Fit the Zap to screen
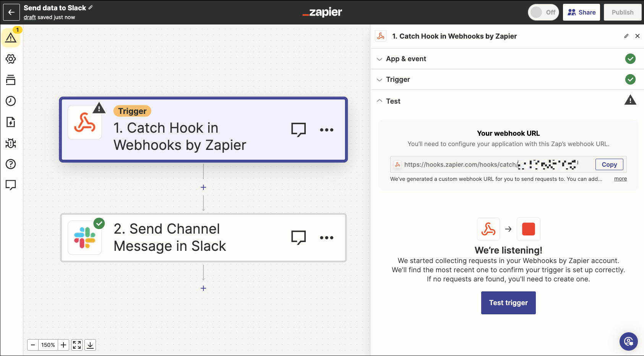The image size is (644, 356). (x=76, y=345)
